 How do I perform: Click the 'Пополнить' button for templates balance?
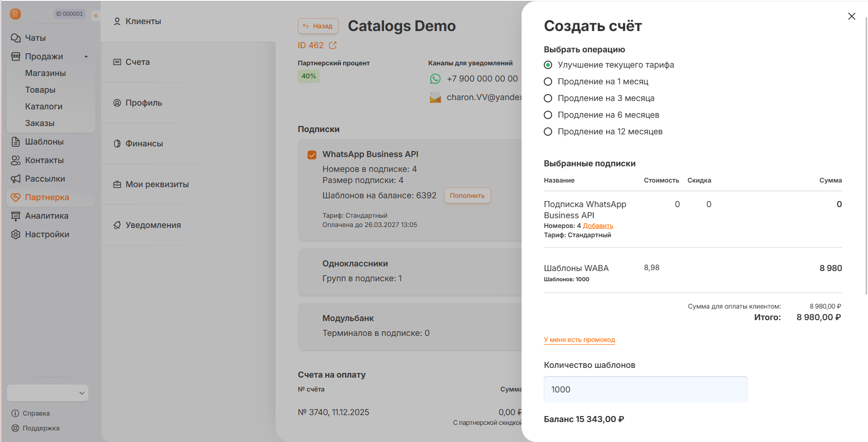pyautogui.click(x=467, y=196)
